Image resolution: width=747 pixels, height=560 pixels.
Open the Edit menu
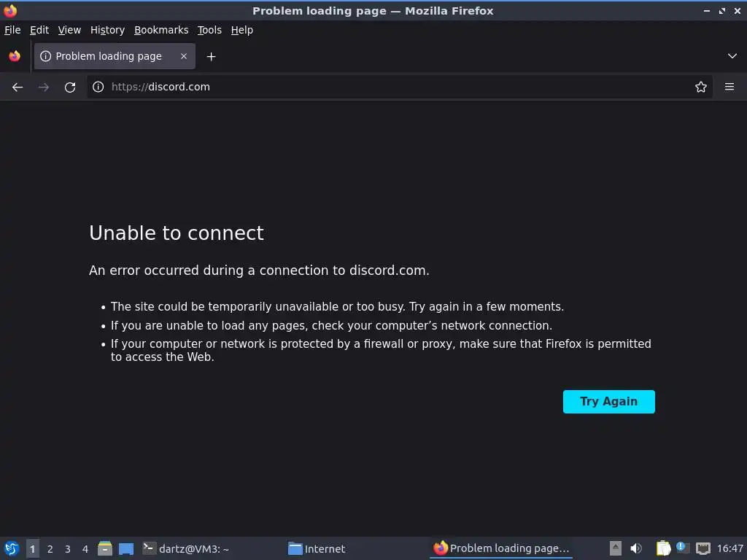click(x=39, y=30)
